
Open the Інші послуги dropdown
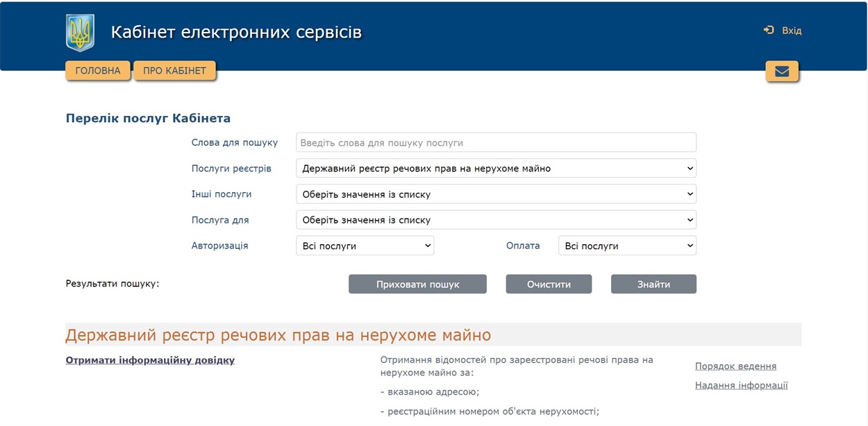tap(496, 194)
